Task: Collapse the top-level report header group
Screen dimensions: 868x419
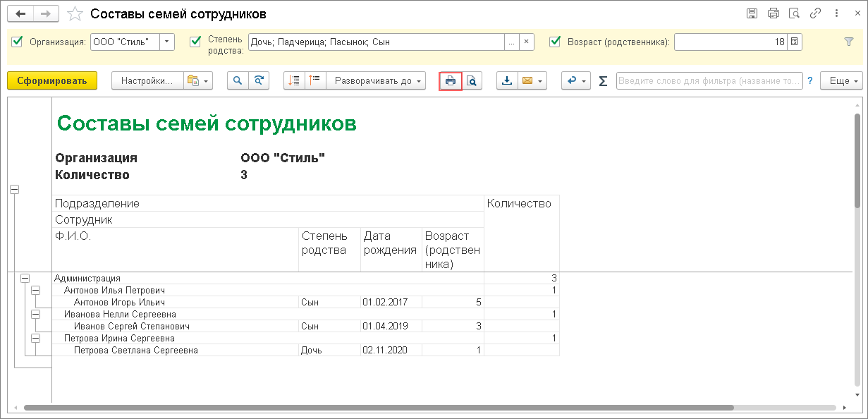Action: coord(15,189)
